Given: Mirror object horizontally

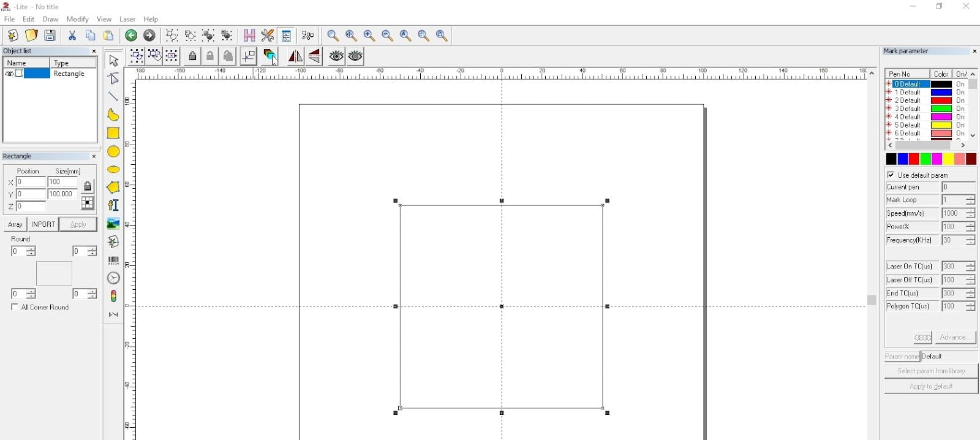Looking at the screenshot, I should 295,56.
